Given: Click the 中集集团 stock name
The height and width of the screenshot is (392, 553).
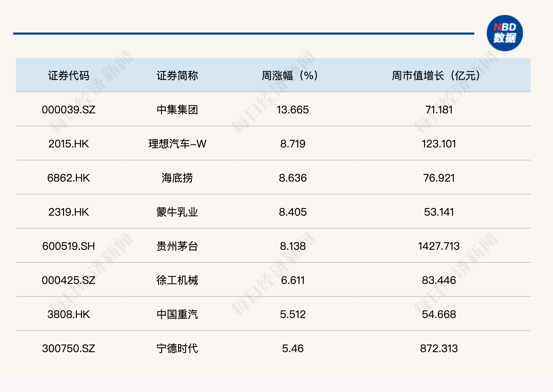Looking at the screenshot, I should point(177,110).
